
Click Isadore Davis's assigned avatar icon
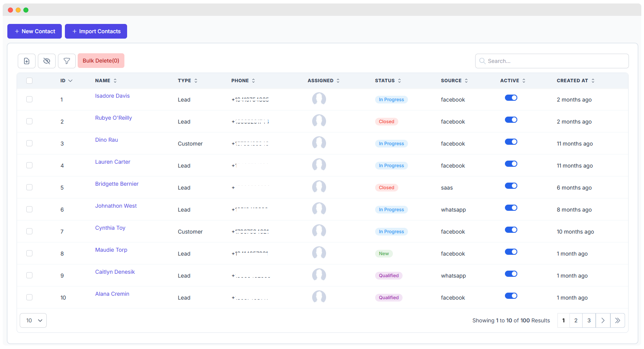pyautogui.click(x=319, y=99)
